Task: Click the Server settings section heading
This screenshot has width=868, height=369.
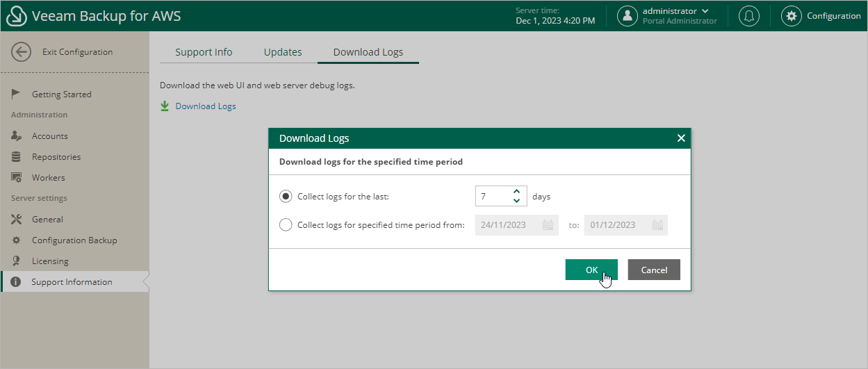Action: pos(39,198)
